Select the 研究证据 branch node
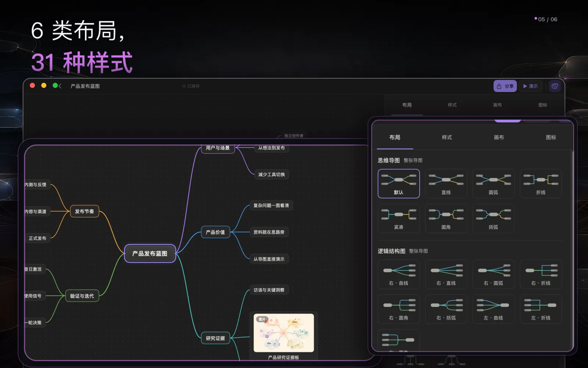588x368 pixels. [215, 338]
